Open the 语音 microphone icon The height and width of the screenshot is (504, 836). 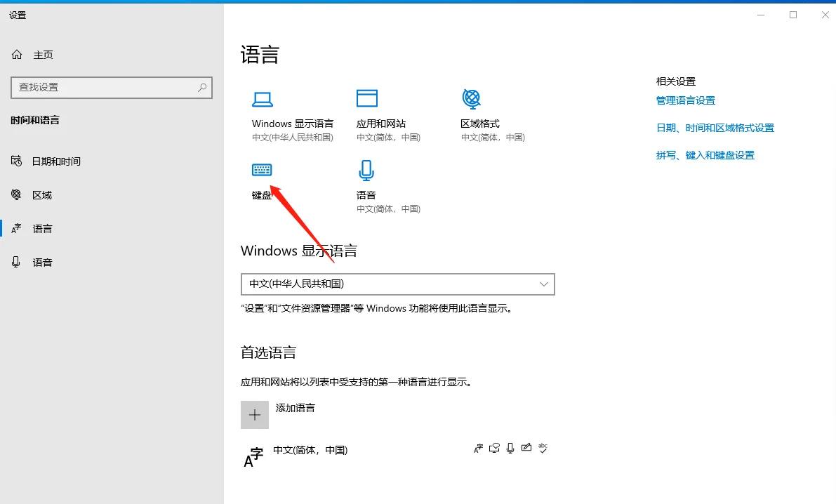tap(366, 169)
